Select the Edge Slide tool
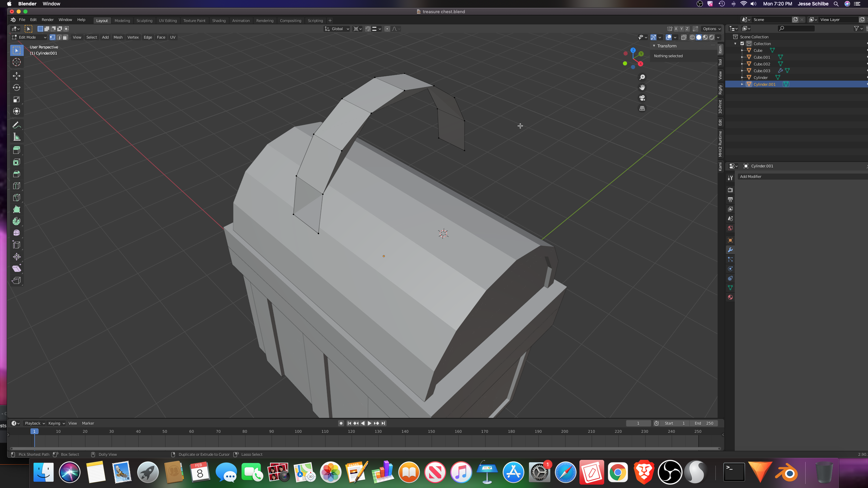 (x=16, y=245)
